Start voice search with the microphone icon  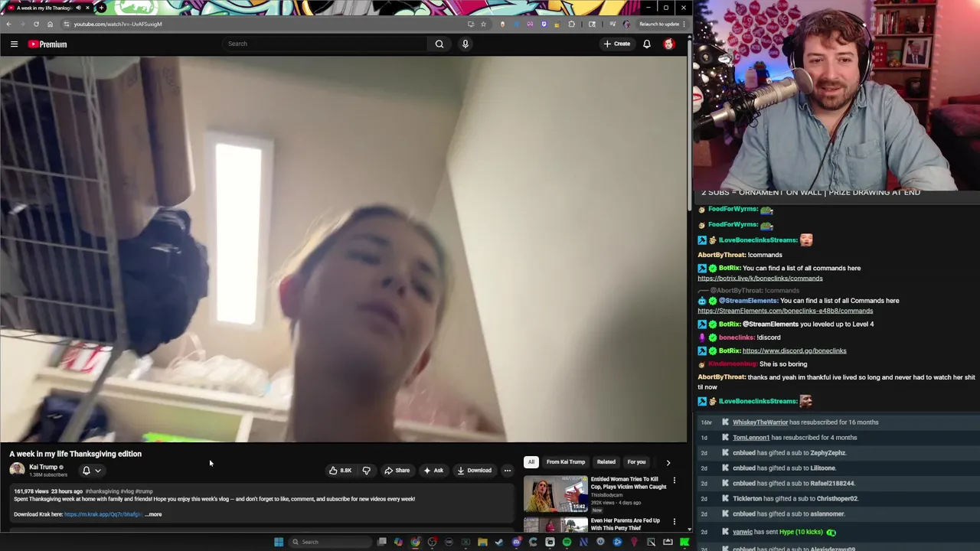465,44
